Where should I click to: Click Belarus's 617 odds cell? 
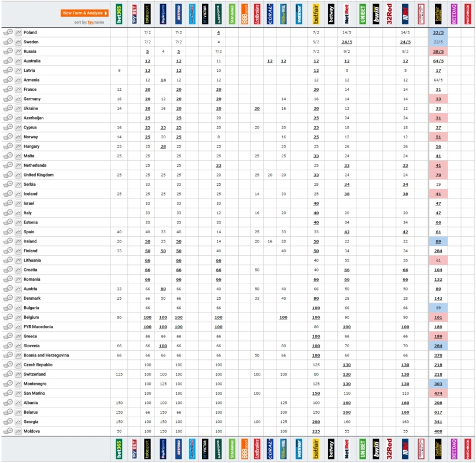pos(438,412)
